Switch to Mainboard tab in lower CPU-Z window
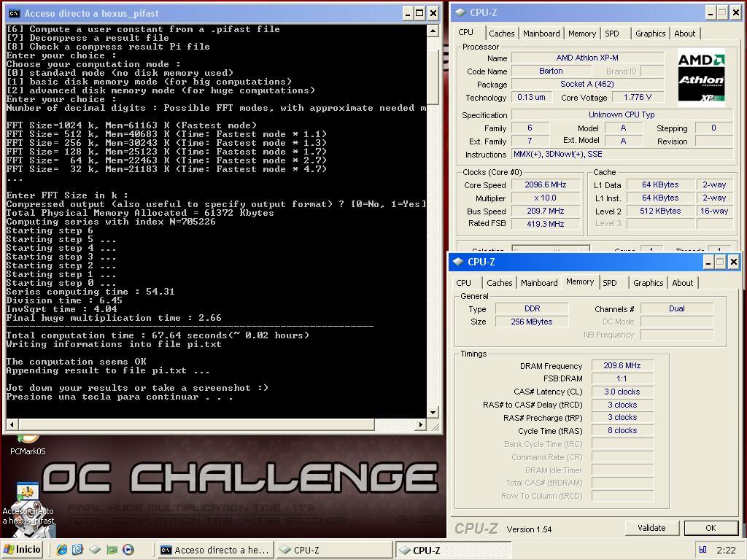 [539, 283]
